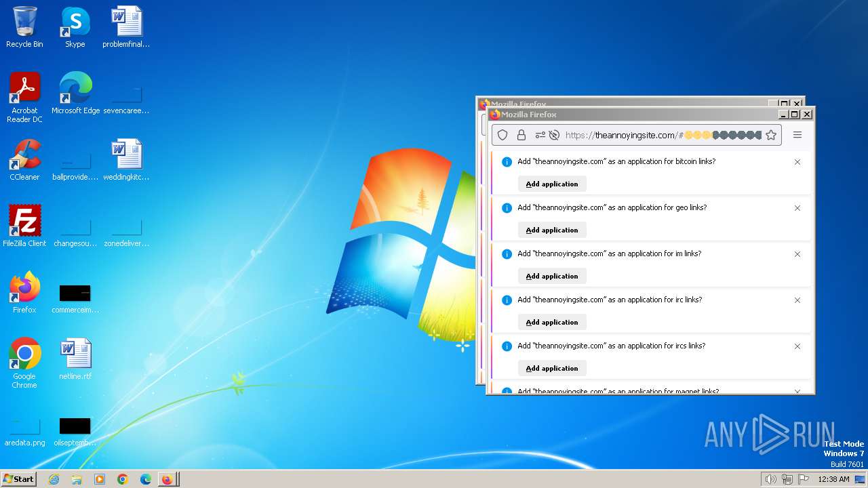Viewport: 868px width, 488px height.
Task: Open the Firefox hamburger application menu
Action: pos(797,135)
